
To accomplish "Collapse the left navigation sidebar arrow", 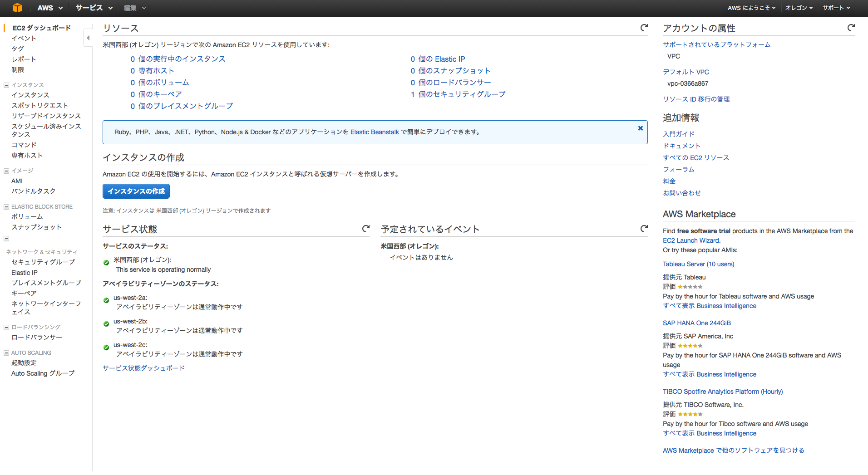I will pos(88,38).
